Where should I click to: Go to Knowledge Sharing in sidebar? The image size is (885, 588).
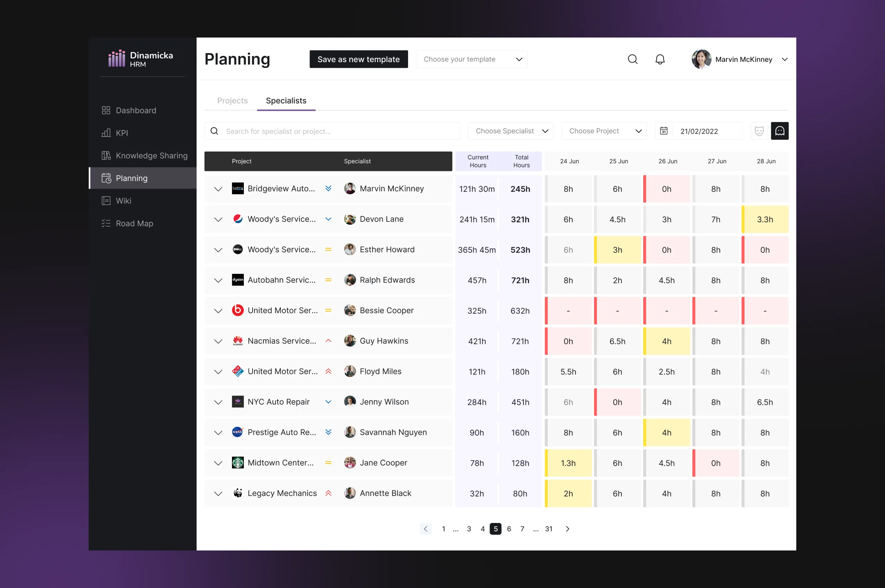click(151, 155)
